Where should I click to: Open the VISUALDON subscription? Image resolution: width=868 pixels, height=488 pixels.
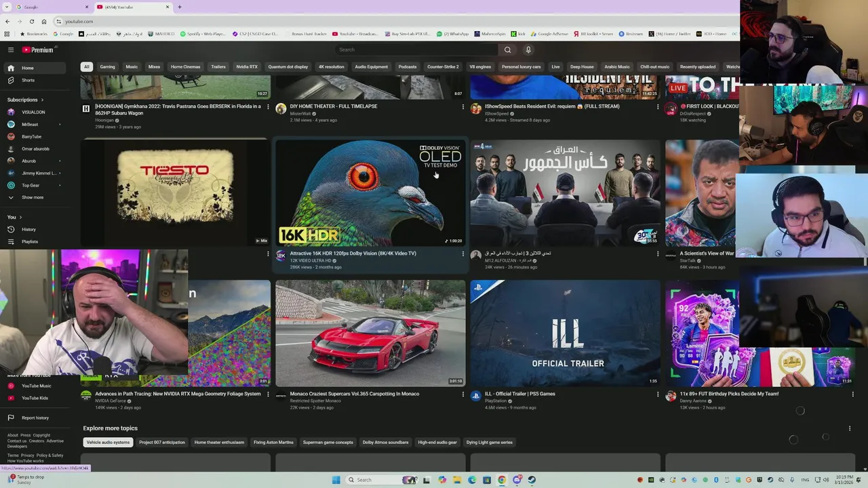(35, 112)
